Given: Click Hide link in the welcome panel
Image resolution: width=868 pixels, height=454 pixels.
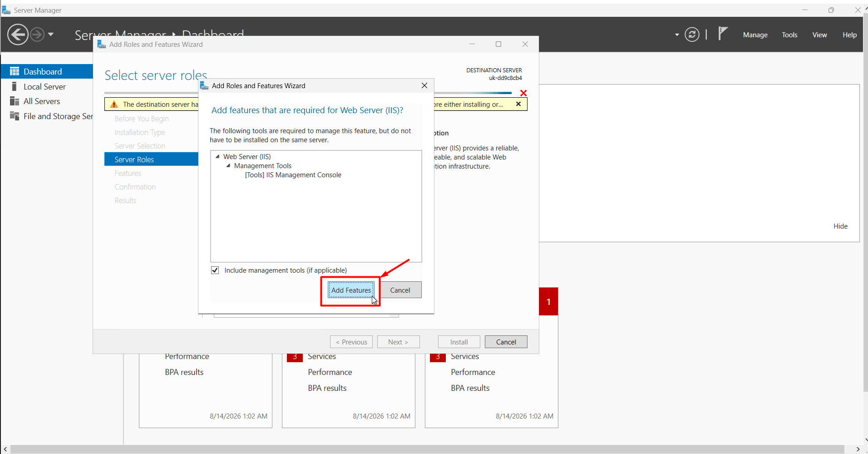Looking at the screenshot, I should pyautogui.click(x=840, y=226).
